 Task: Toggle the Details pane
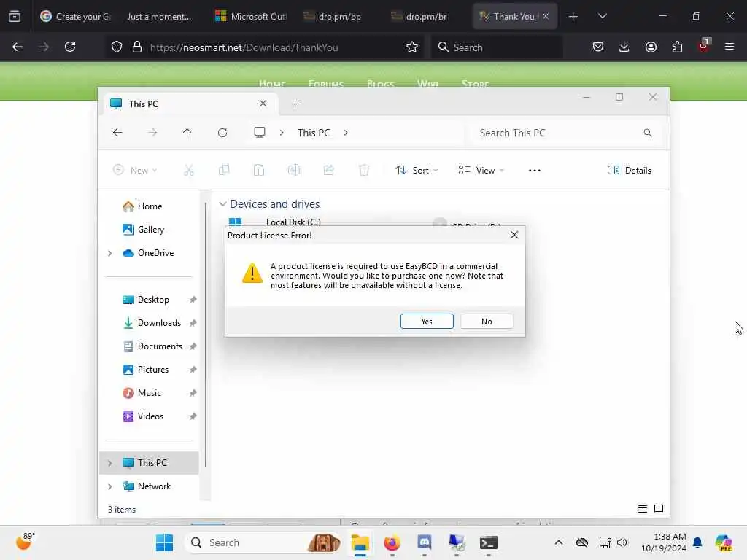tap(630, 170)
